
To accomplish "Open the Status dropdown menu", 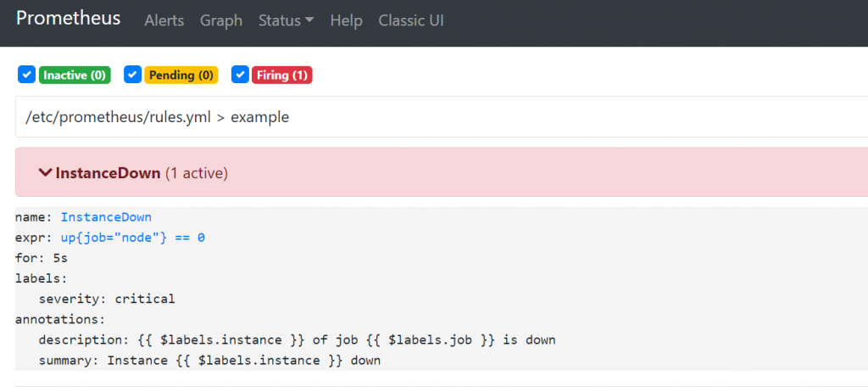I will [280, 20].
